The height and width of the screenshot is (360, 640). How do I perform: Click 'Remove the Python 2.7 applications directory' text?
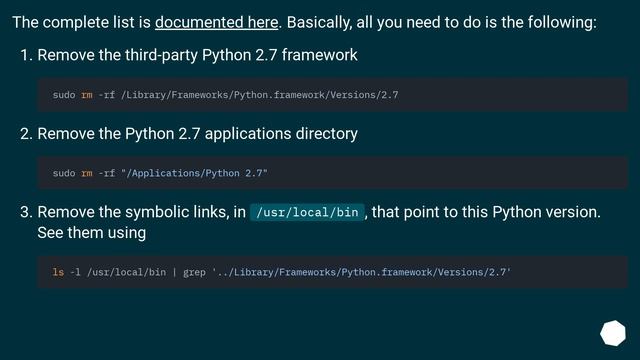pyautogui.click(x=197, y=134)
